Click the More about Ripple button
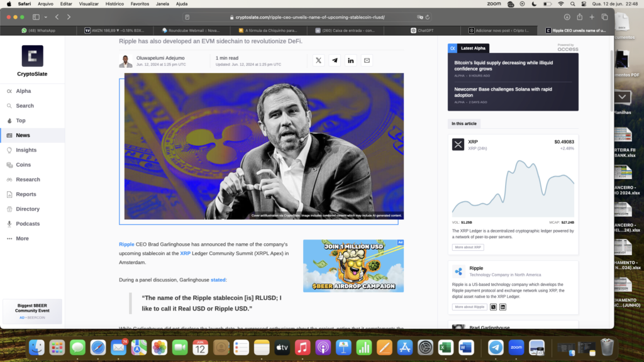This screenshot has width=644, height=362. pyautogui.click(x=469, y=307)
